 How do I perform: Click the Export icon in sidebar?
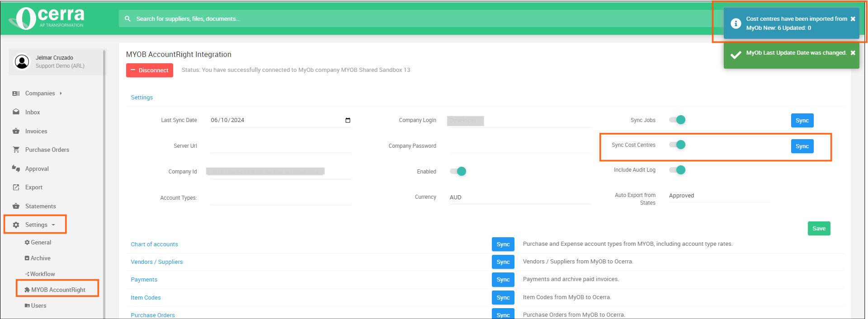16,187
